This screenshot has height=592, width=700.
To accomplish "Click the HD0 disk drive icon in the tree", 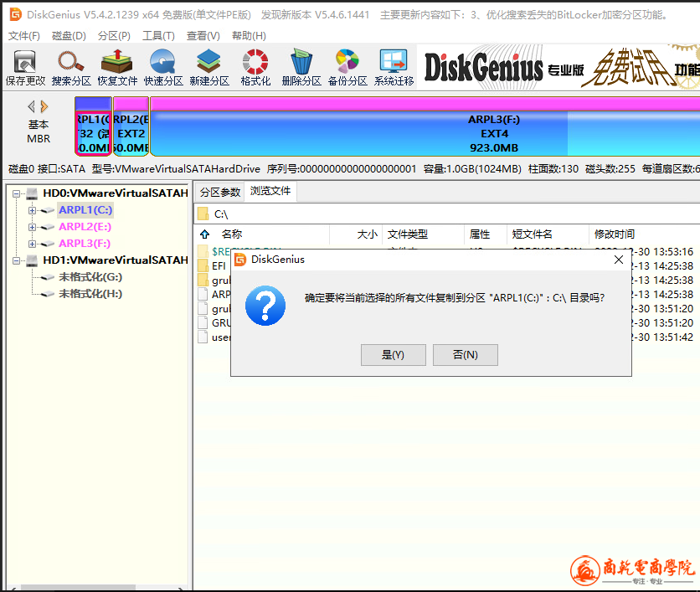I will 32,193.
